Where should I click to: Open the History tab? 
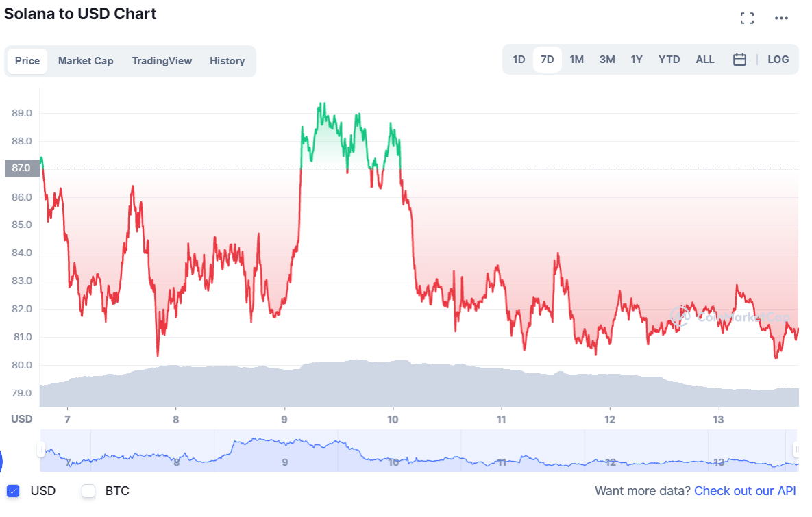pyautogui.click(x=227, y=61)
